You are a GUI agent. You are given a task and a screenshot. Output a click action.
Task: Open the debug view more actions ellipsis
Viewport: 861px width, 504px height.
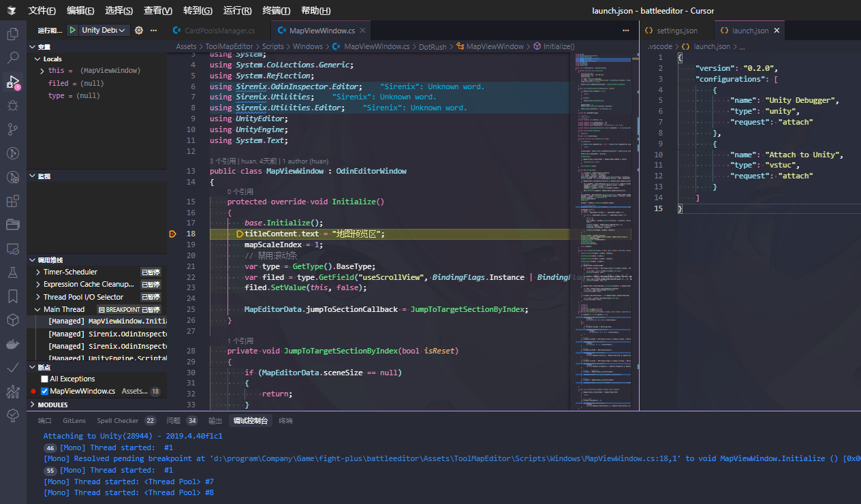[154, 30]
